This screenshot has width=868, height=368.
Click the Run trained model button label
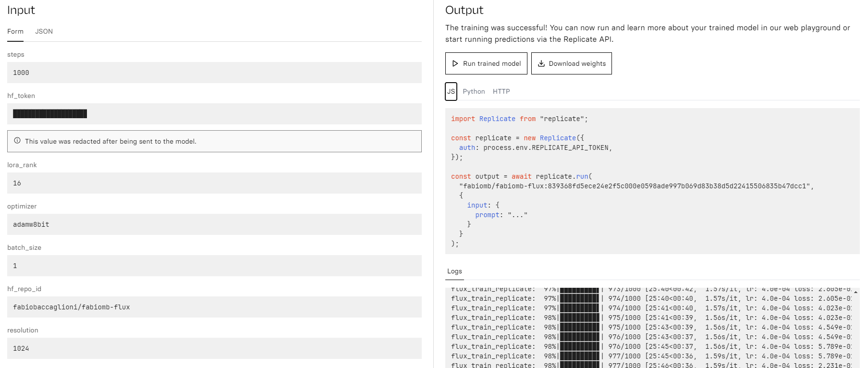click(492, 63)
